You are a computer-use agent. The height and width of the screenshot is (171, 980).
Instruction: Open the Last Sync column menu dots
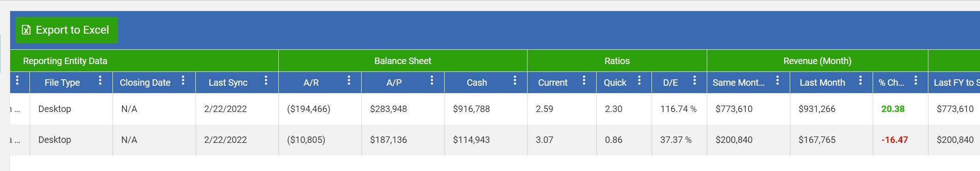click(266, 81)
